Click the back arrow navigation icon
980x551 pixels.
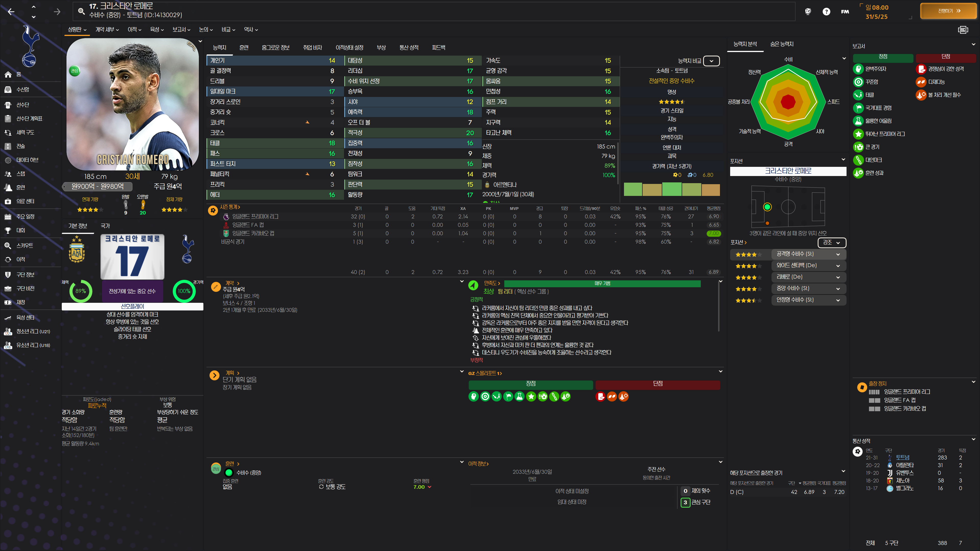tap(11, 12)
